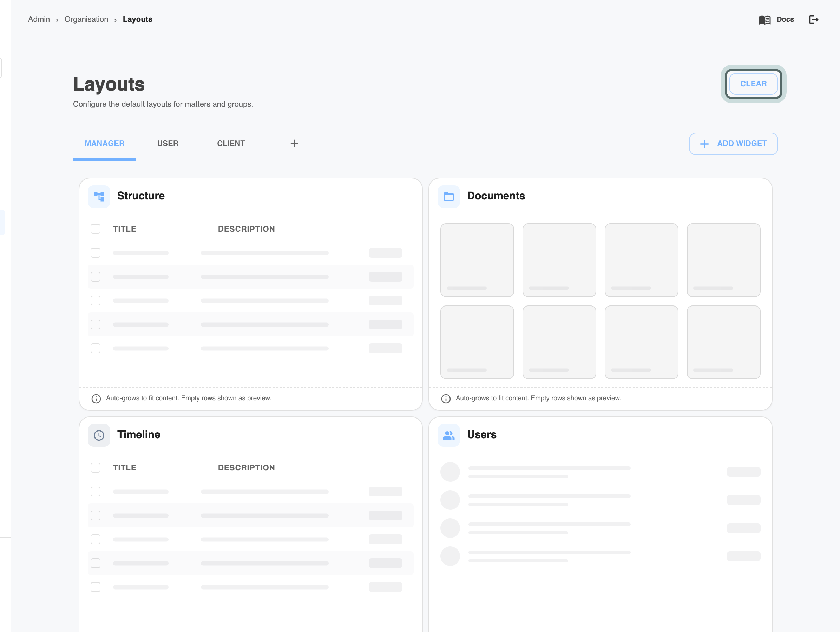The image size is (840, 632).
Task: Check the second row checkbox in Structure
Action: pyautogui.click(x=95, y=277)
